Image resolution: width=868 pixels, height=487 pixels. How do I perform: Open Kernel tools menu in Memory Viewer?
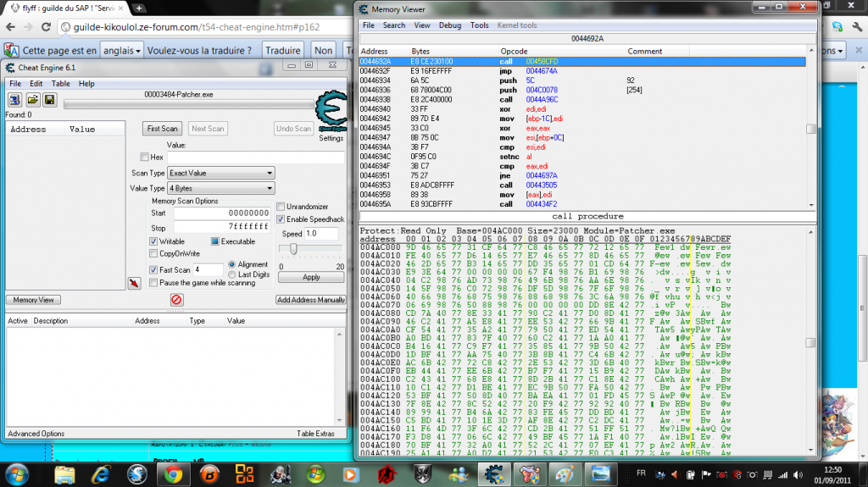[x=517, y=25]
